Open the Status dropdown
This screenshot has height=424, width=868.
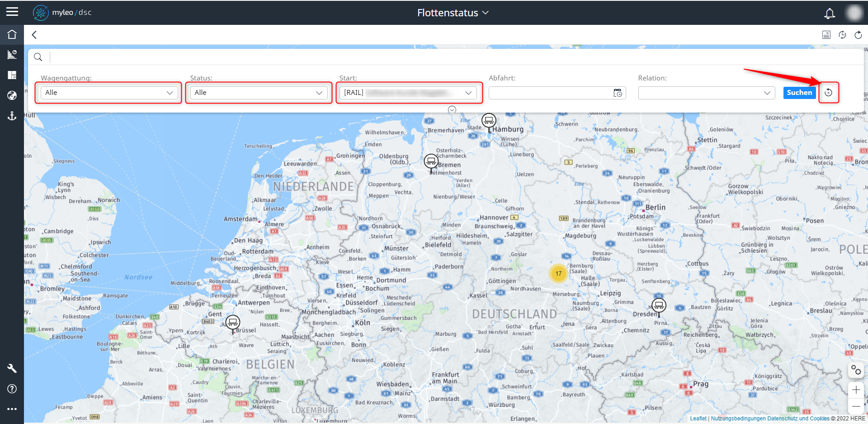(x=259, y=93)
